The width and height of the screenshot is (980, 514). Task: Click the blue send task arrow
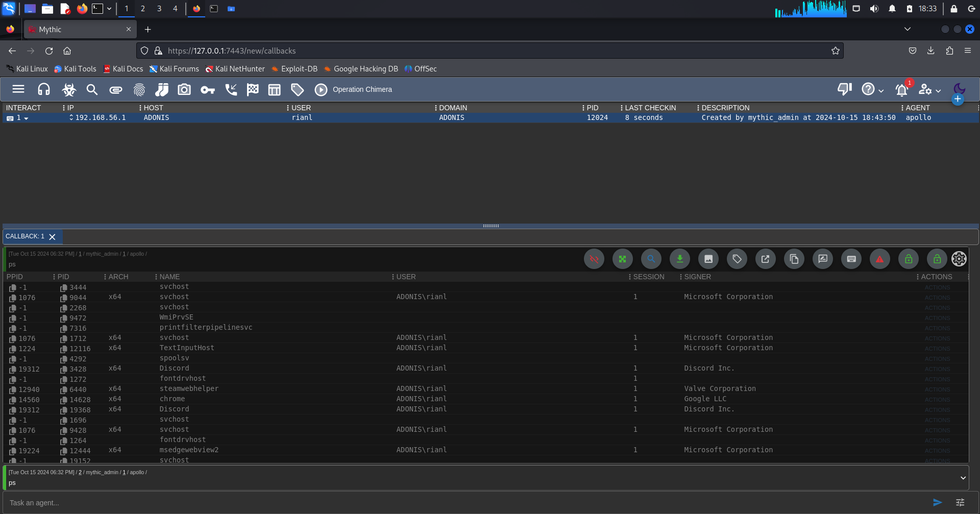[x=937, y=502]
